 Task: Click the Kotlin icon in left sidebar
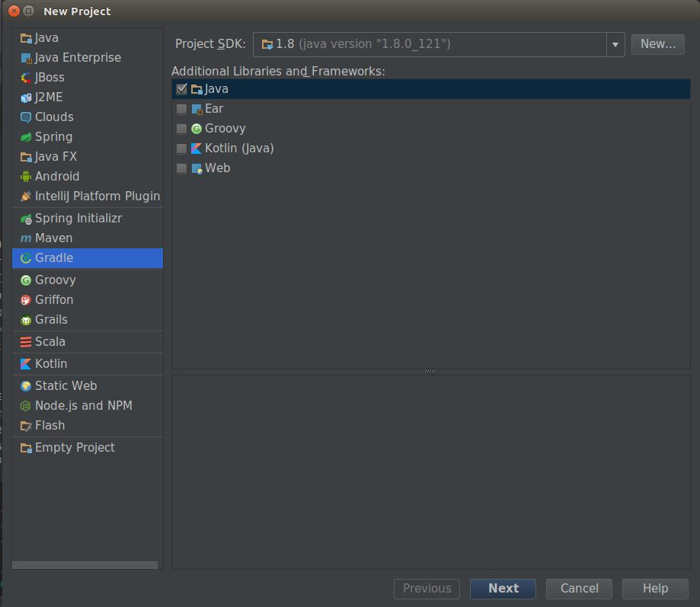click(x=26, y=364)
